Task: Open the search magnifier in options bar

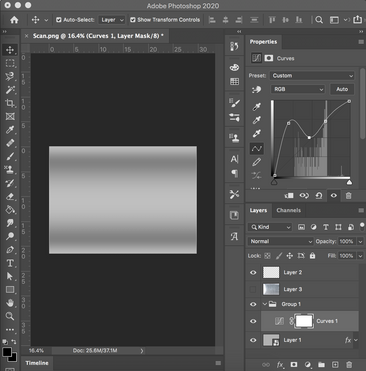Action: (319, 20)
